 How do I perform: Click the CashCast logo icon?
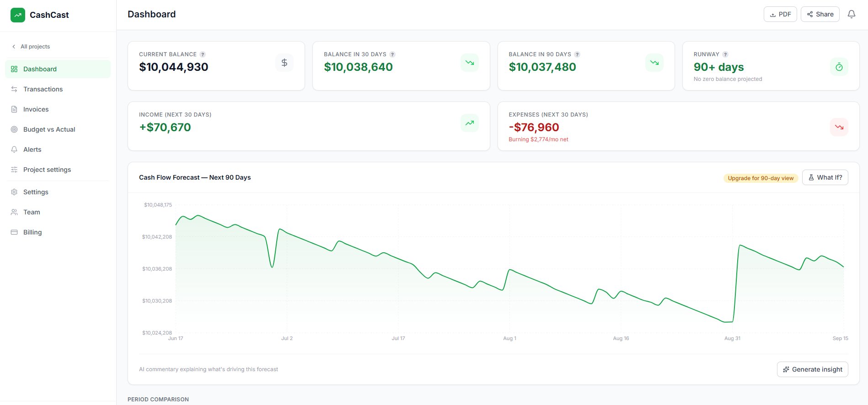[18, 15]
